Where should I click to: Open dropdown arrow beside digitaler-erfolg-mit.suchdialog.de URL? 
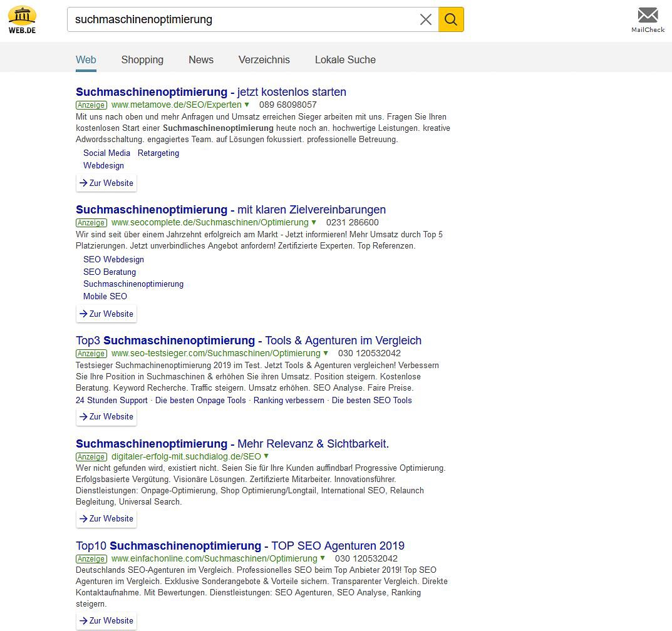[x=266, y=456]
